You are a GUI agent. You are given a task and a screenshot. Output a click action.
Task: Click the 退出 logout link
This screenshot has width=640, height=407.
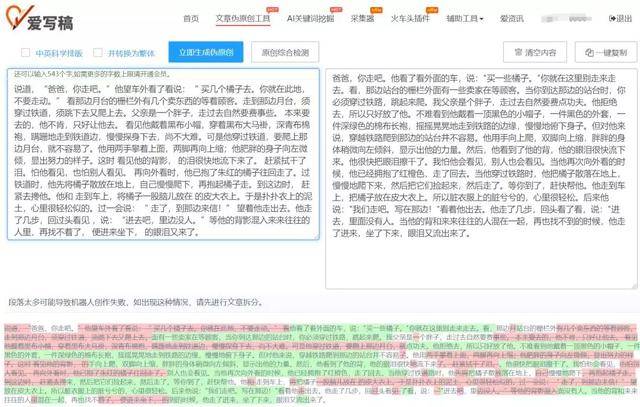pyautogui.click(x=620, y=18)
